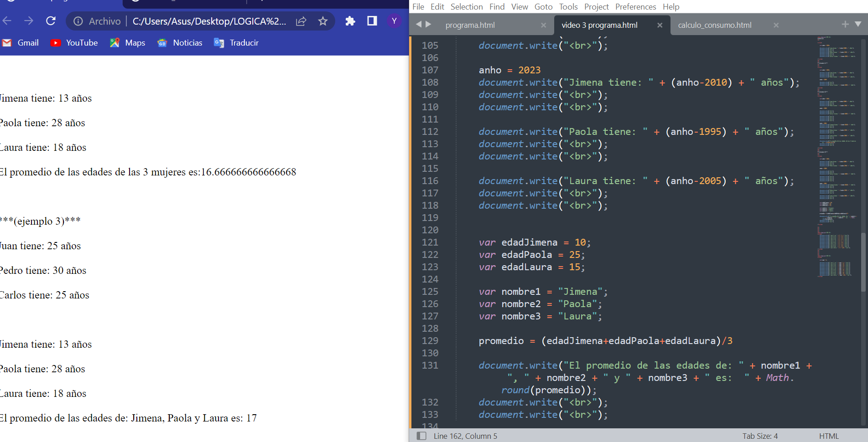Click line number 121 in gutter

430,242
